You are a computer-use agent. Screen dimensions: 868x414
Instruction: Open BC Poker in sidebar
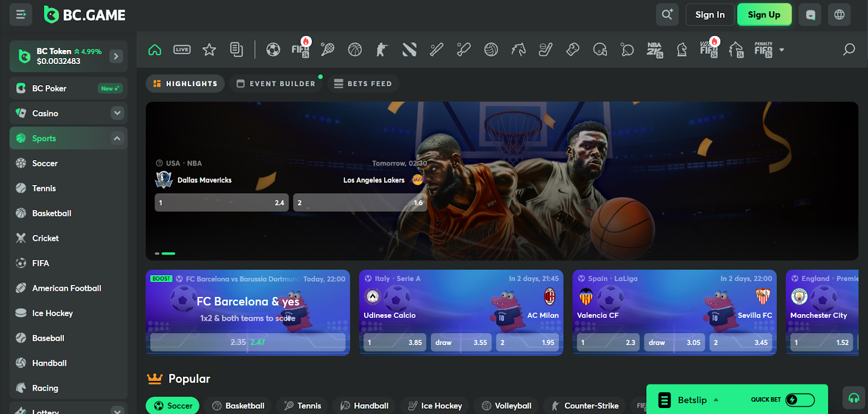[x=68, y=88]
